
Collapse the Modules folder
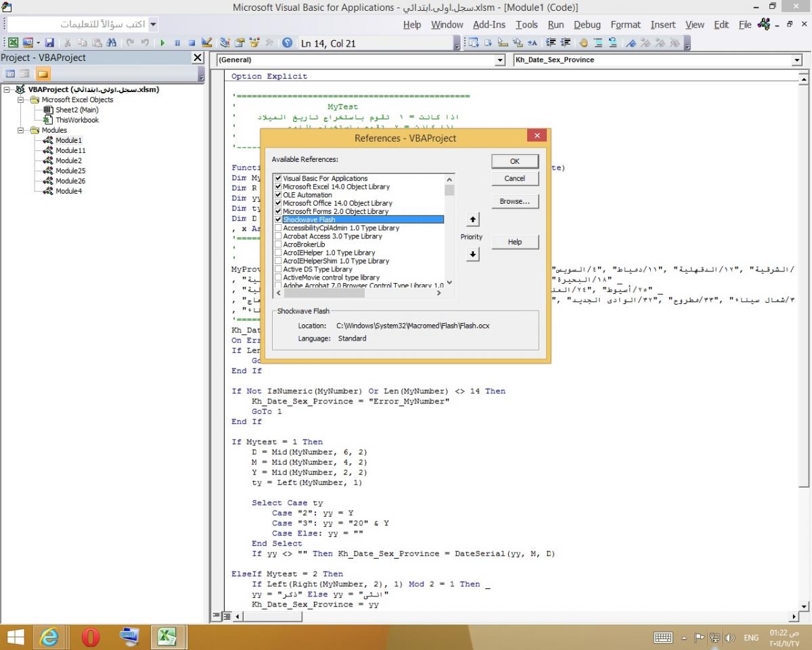21,130
